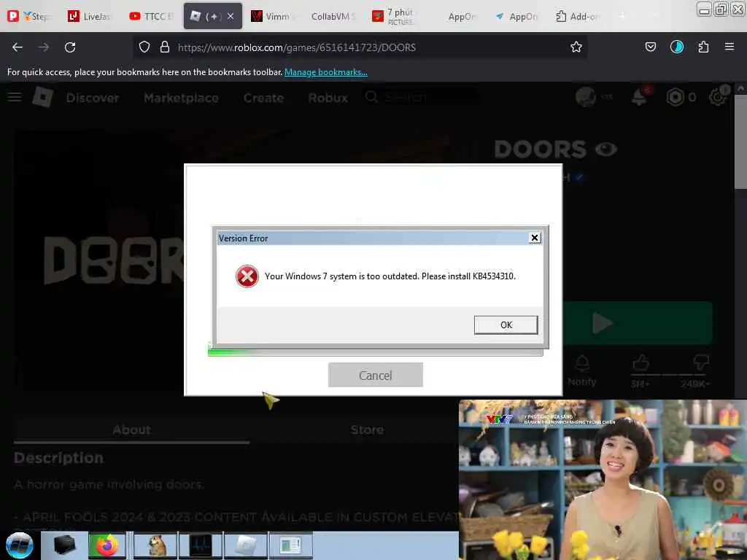Image resolution: width=747 pixels, height=560 pixels.
Task: Click the Roblox logo icon
Action: coord(43,97)
